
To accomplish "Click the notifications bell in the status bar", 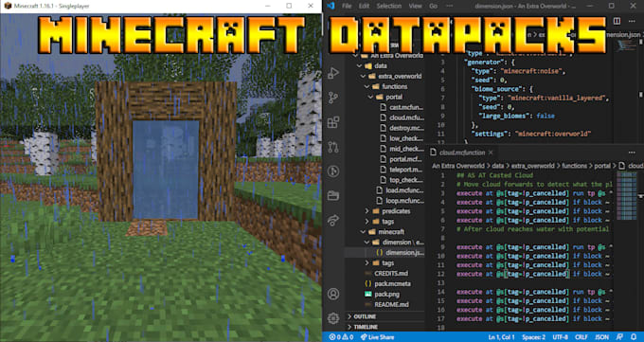I will coord(634,337).
